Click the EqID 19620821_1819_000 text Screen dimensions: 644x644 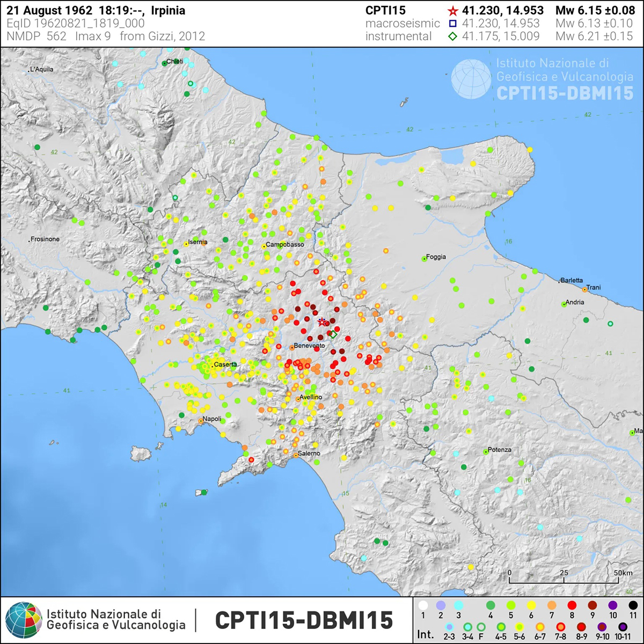[x=76, y=24]
